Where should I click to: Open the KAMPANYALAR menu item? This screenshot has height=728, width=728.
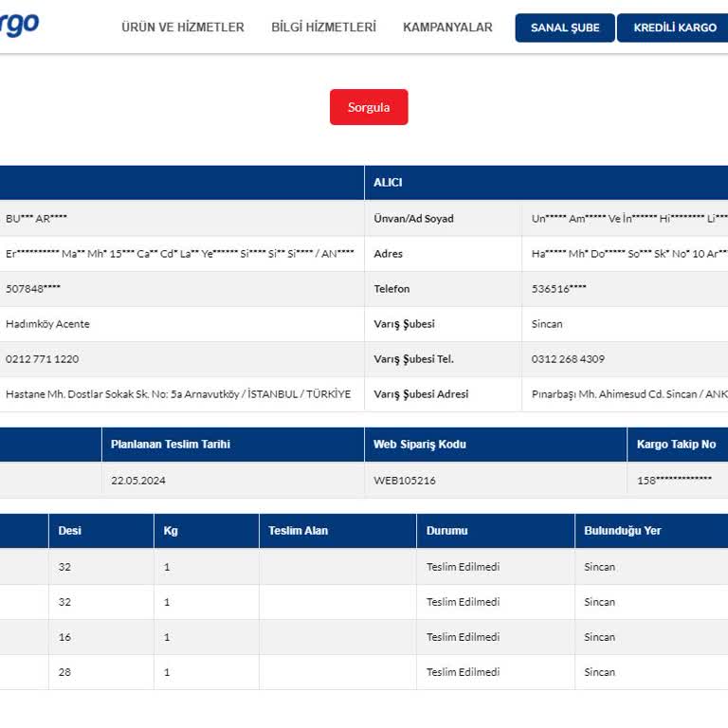tap(447, 27)
